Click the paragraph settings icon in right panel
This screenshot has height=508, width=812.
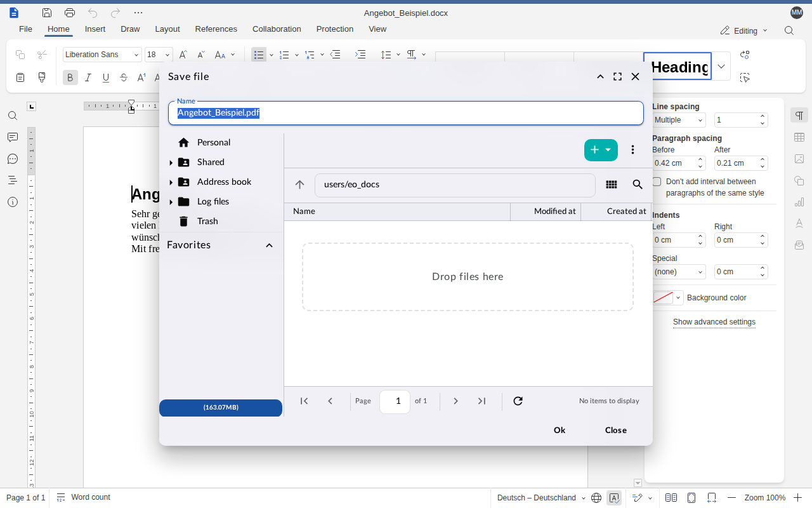click(x=799, y=116)
